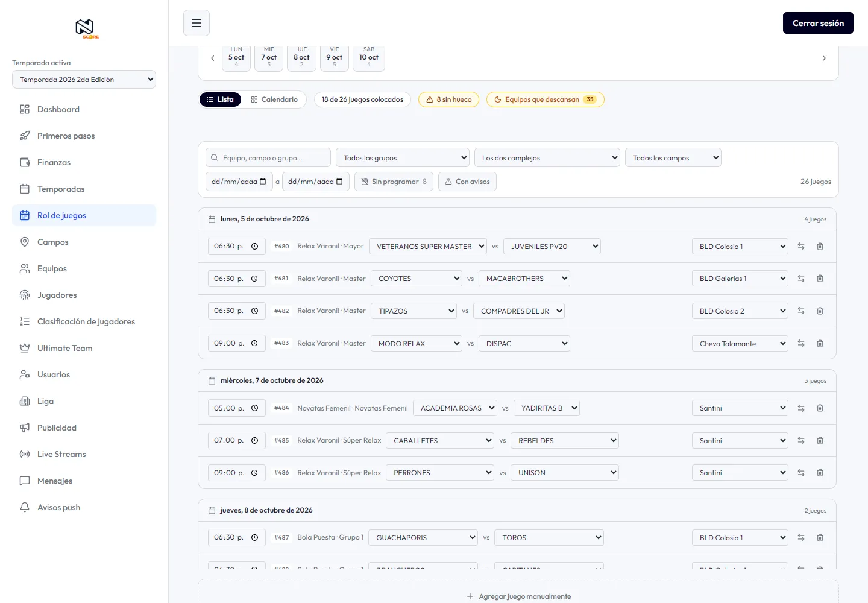
Task: Click the swap icon for game #480
Action: coord(801,246)
